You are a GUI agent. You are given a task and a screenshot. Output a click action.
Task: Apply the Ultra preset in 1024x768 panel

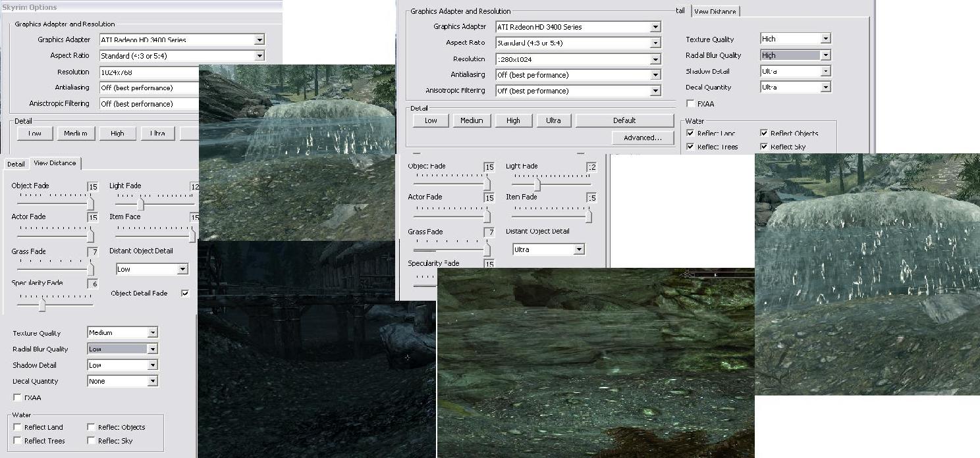(x=157, y=134)
